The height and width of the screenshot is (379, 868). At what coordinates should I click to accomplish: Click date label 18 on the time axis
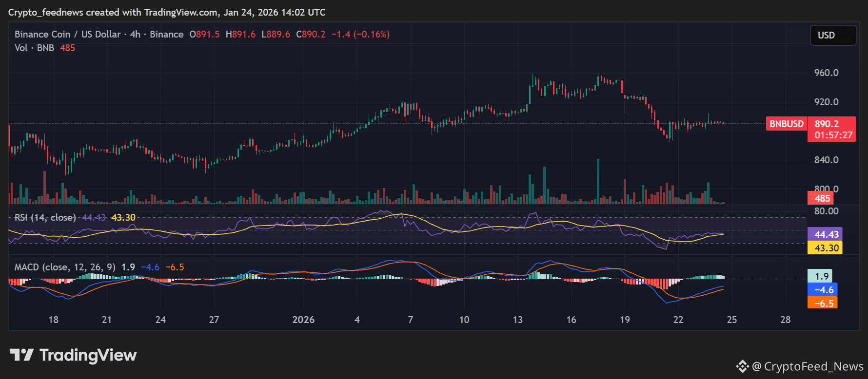(54, 320)
